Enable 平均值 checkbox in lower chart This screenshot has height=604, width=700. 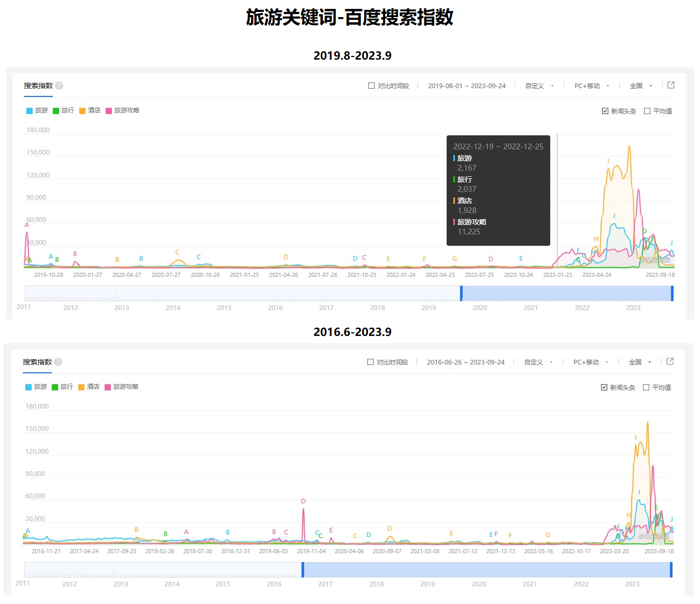[646, 387]
